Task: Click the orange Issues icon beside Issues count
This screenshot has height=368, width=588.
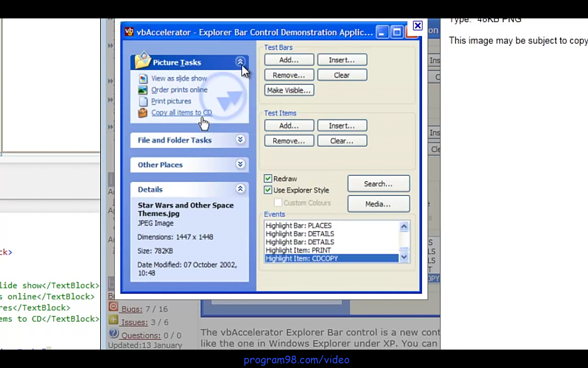Action: [113, 320]
